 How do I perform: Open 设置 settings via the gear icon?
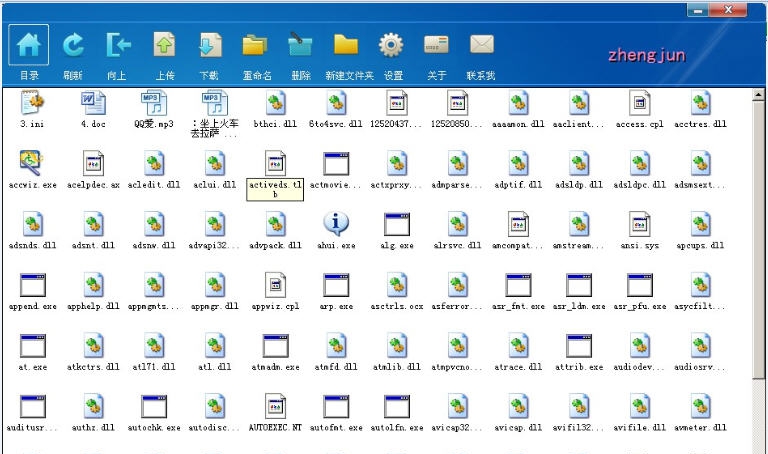[392, 46]
